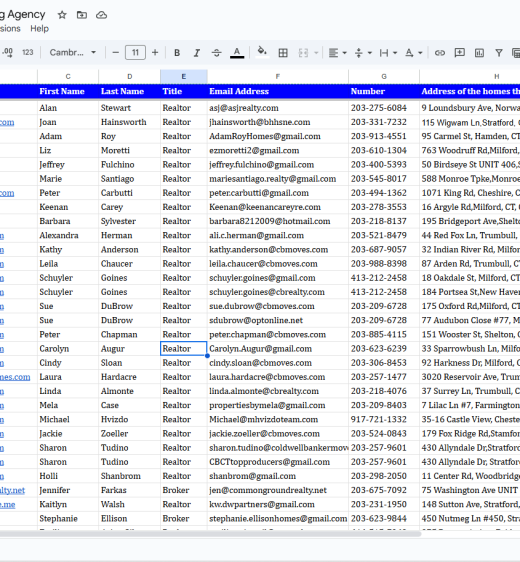This screenshot has height=562, width=520.
Task: Open text rotation dropdown
Action: pos(414,53)
